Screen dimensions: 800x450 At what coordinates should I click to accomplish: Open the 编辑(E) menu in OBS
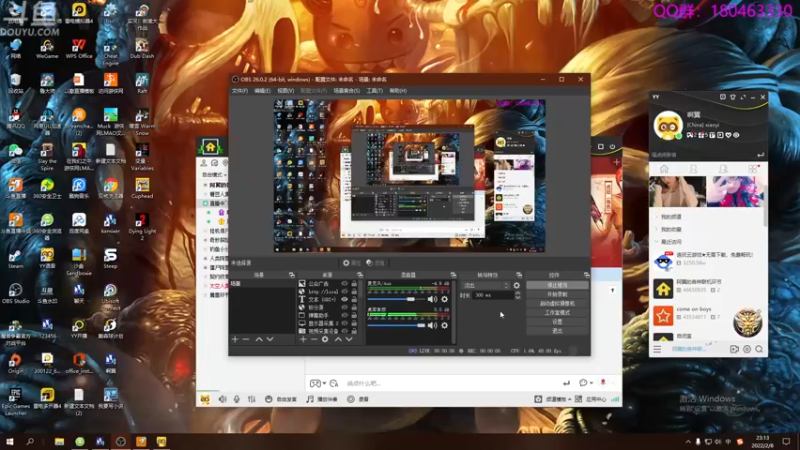click(x=262, y=91)
